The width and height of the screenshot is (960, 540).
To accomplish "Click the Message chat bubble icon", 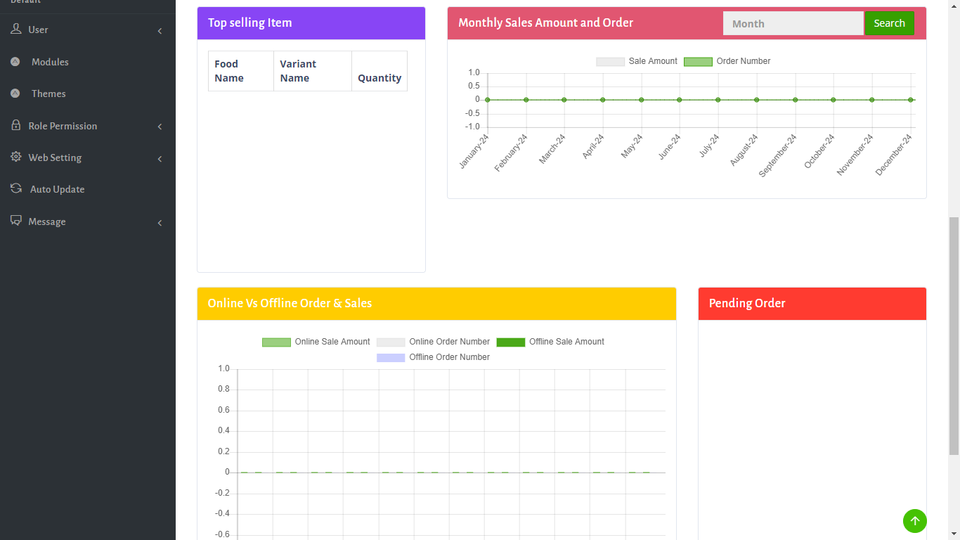I will pyautogui.click(x=16, y=220).
